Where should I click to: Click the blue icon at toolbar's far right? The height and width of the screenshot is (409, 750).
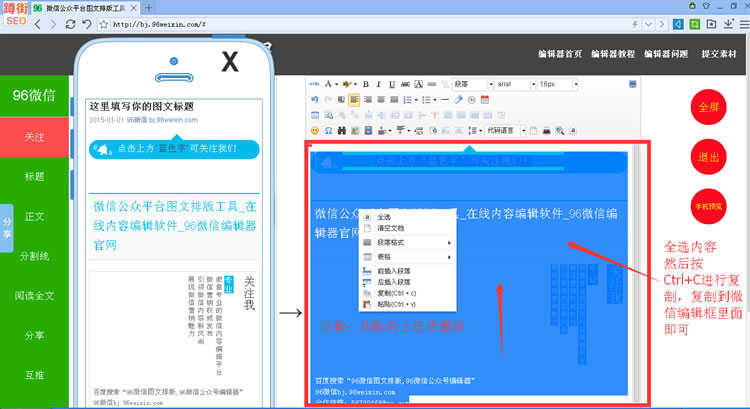pyautogui.click(x=632, y=84)
